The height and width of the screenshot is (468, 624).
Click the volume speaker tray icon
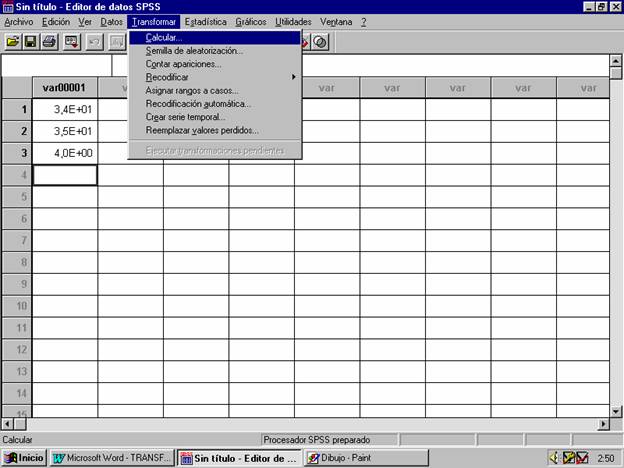554,458
